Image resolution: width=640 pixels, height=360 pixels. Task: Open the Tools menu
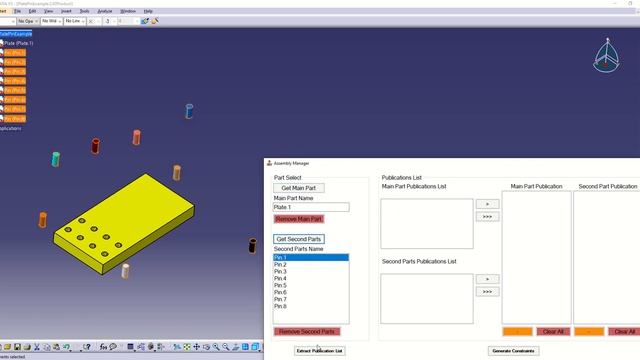coord(84,11)
